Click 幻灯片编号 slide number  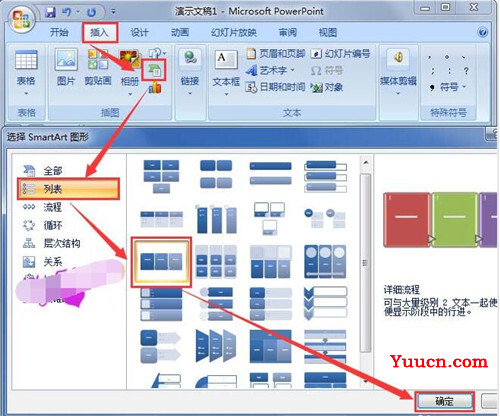click(341, 53)
